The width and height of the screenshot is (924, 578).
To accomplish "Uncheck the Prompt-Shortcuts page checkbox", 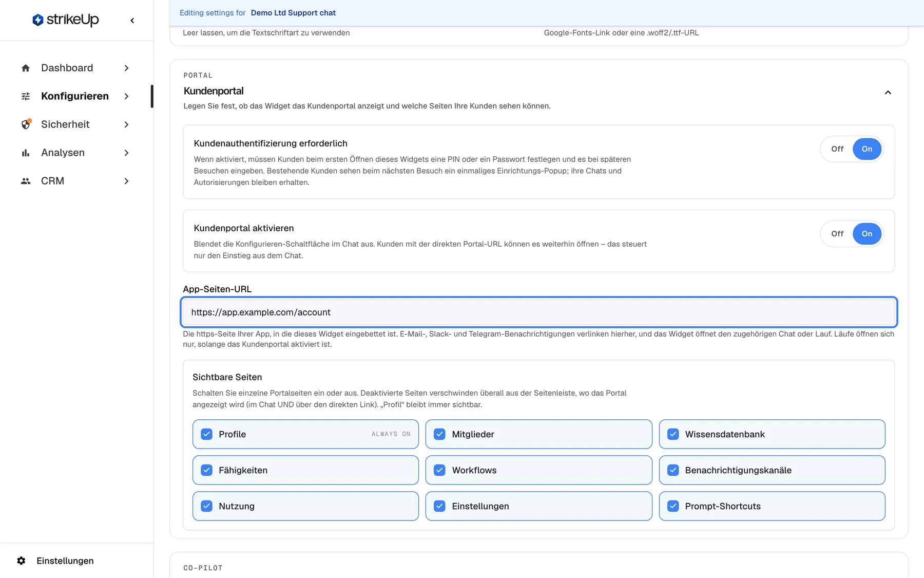I will (673, 506).
